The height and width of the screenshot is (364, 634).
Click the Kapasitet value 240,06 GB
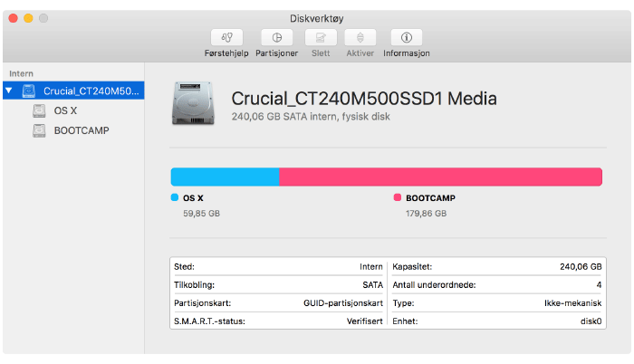[581, 267]
